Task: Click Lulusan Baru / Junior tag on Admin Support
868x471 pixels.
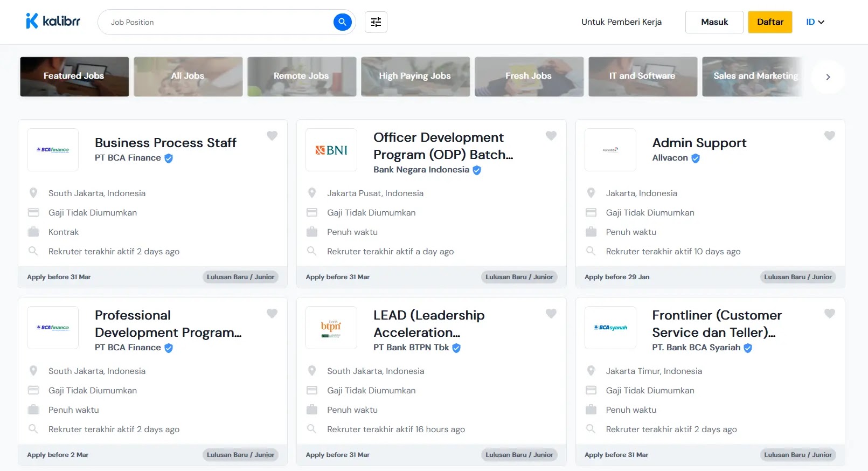Action: pyautogui.click(x=798, y=277)
